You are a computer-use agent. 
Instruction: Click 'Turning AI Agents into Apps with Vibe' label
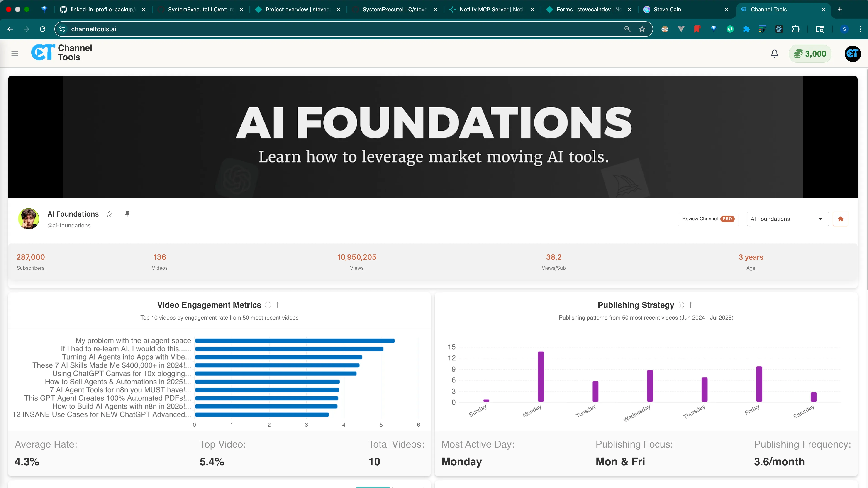(x=126, y=357)
